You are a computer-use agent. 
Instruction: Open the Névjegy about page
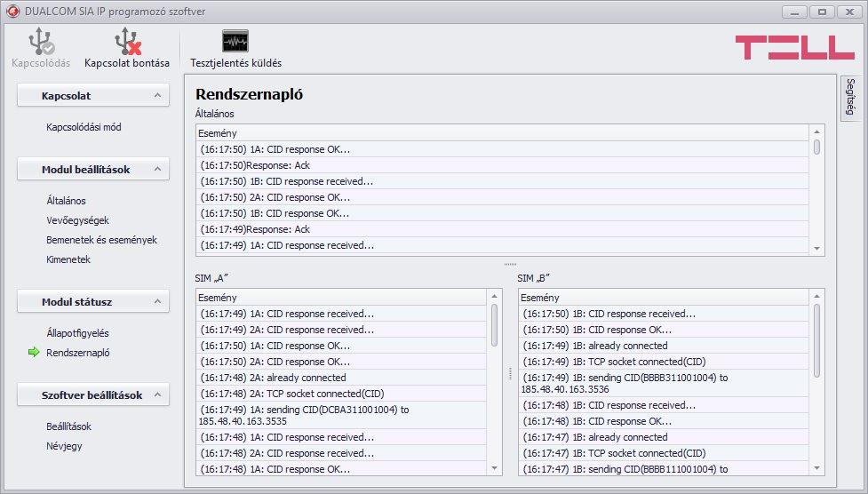64,446
